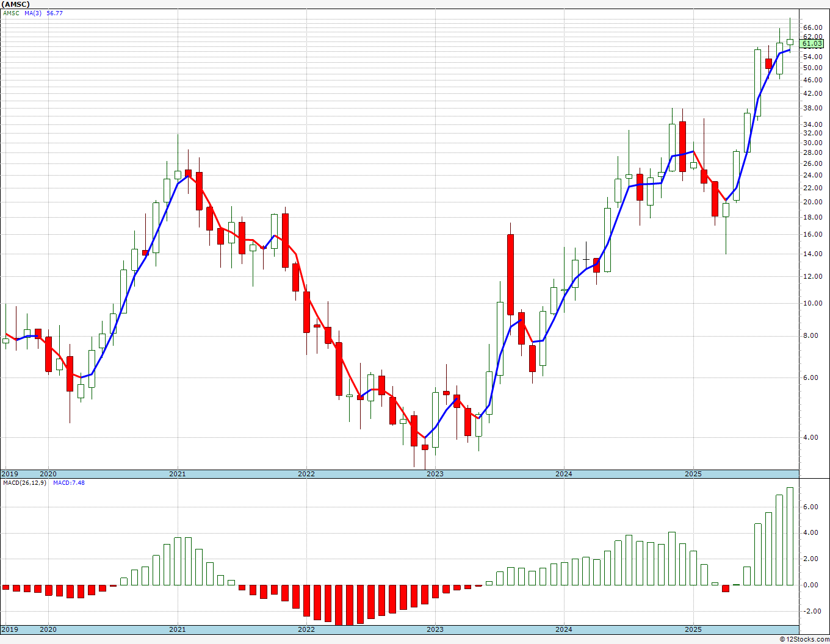
Task: Click 2024 on the MACD panel time axis
Action: (x=563, y=629)
